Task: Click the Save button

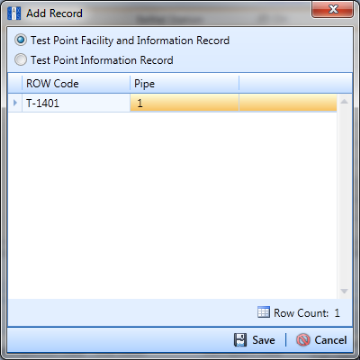Action: [x=254, y=340]
